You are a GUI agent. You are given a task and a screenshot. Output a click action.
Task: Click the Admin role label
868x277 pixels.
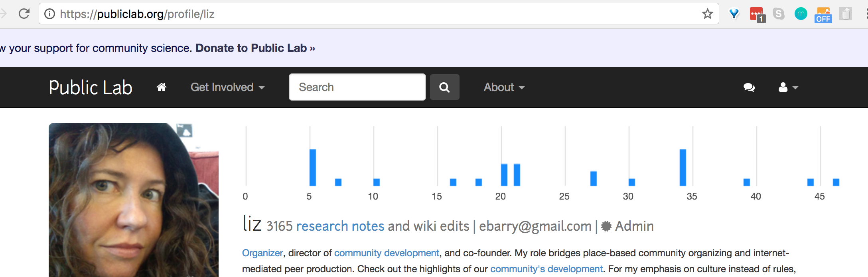coord(634,226)
